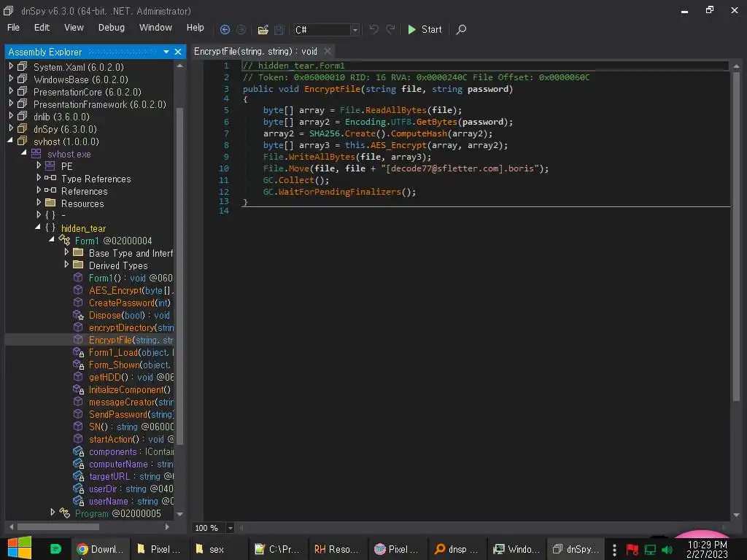This screenshot has width=747, height=560.
Task: Click the messageCreator method icon
Action: (x=78, y=402)
